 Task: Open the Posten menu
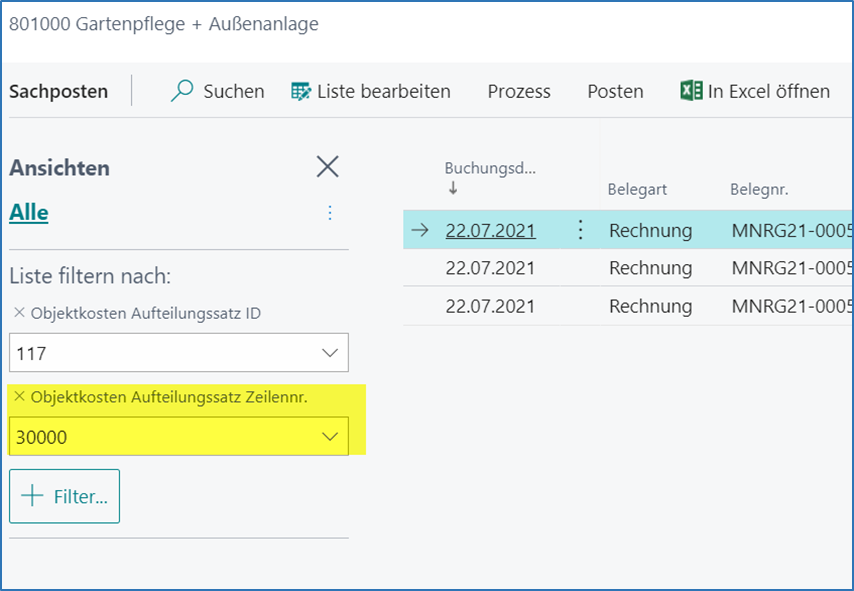pyautogui.click(x=615, y=91)
